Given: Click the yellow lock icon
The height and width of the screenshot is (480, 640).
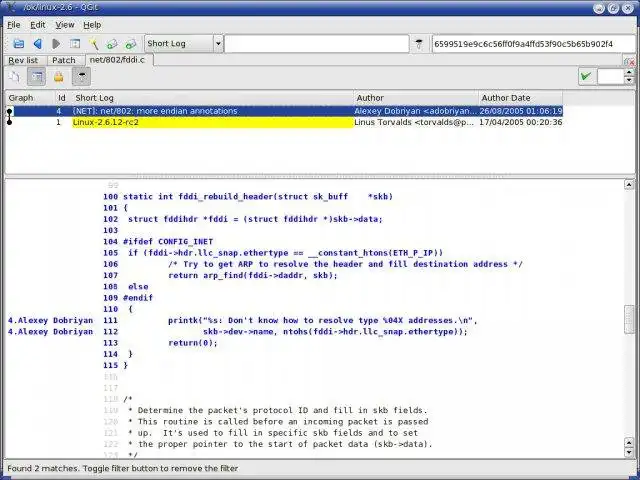Looking at the screenshot, I should (x=59, y=76).
